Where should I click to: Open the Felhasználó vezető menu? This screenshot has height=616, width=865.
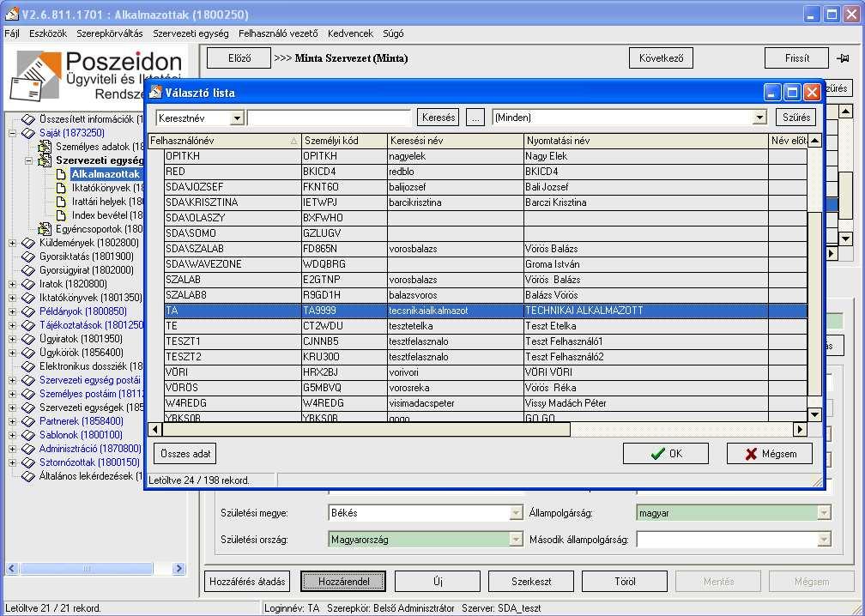[x=278, y=33]
